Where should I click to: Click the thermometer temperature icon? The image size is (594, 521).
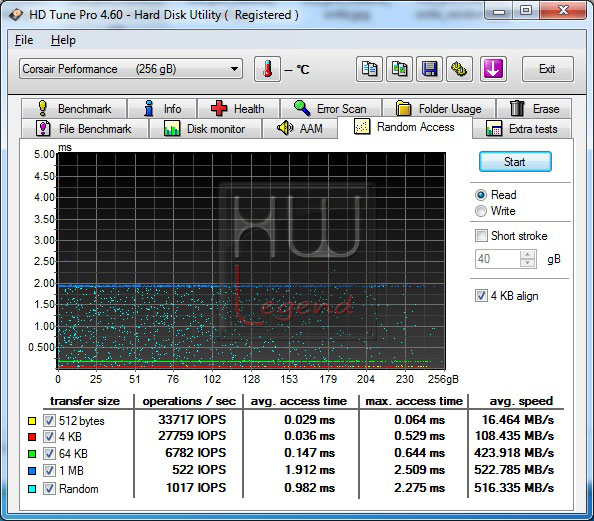267,69
